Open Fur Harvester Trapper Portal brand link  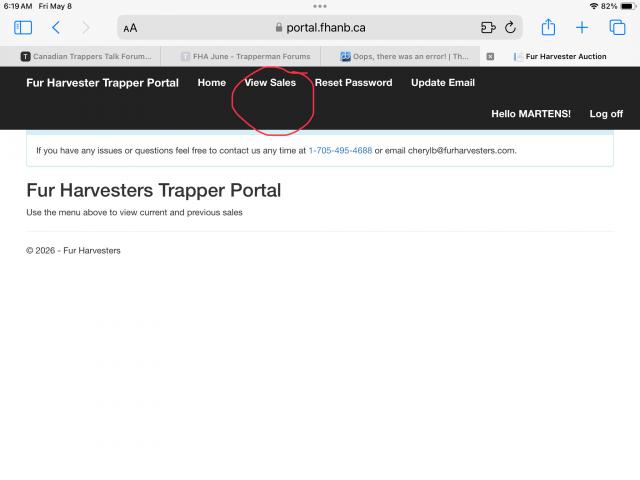pos(102,82)
